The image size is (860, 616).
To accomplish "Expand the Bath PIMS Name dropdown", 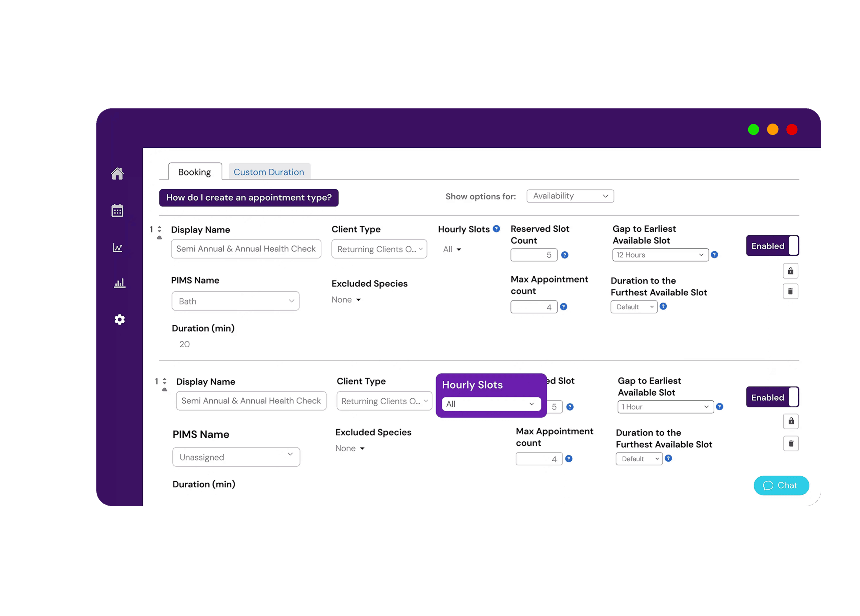I will point(235,301).
